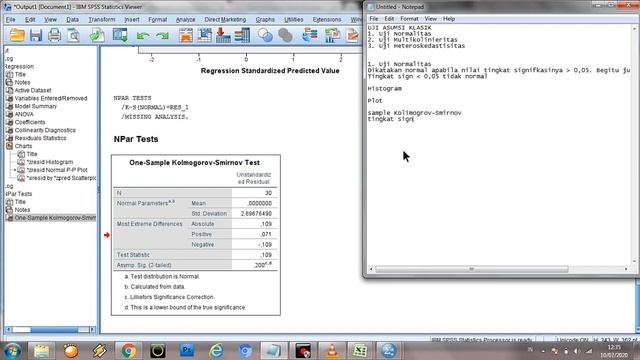640x360 pixels.
Task: Click the Open file icon in SPSS toolbar
Action: [17, 36]
